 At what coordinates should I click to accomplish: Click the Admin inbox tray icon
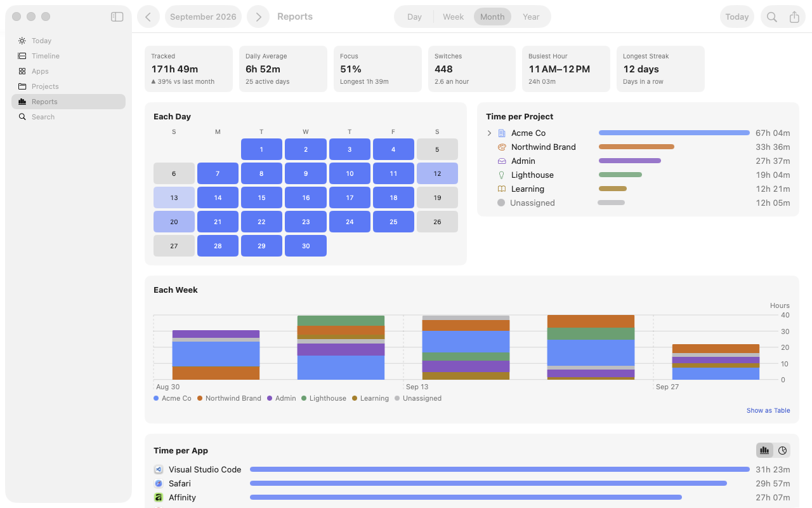[x=502, y=161]
